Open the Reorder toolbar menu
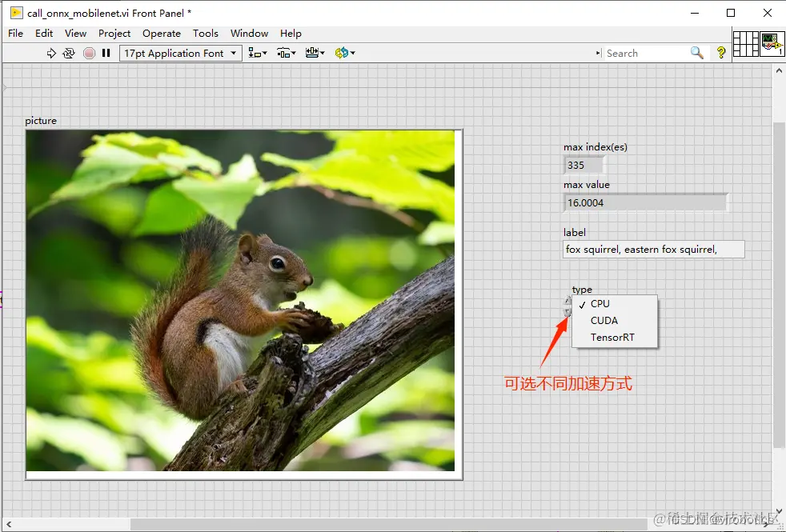Image resolution: width=786 pixels, height=532 pixels. tap(345, 53)
